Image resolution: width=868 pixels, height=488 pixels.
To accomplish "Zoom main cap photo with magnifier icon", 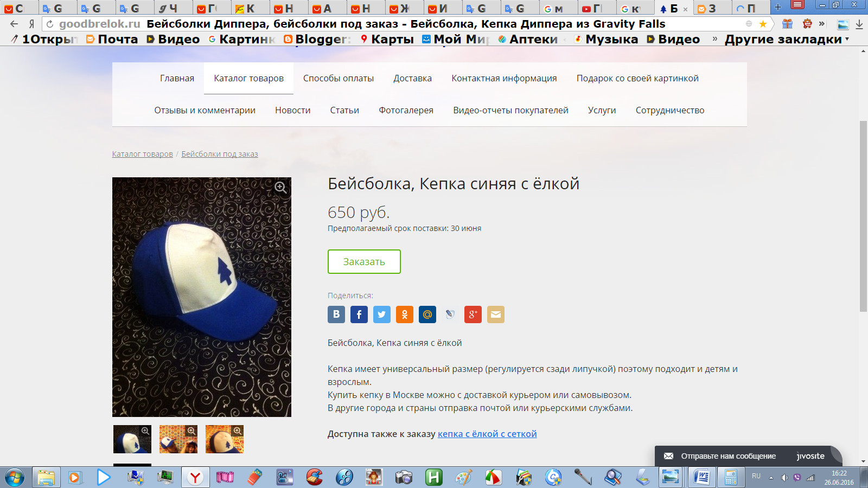I will (x=280, y=188).
